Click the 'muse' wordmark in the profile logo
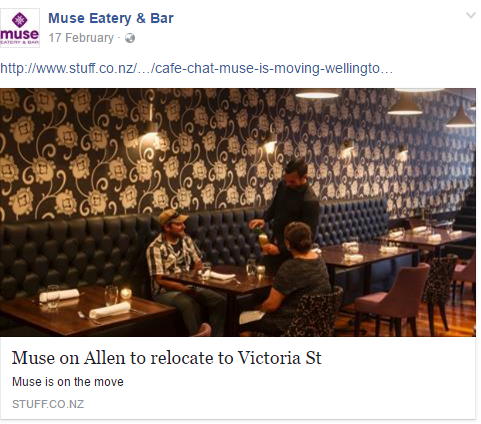 (19, 34)
